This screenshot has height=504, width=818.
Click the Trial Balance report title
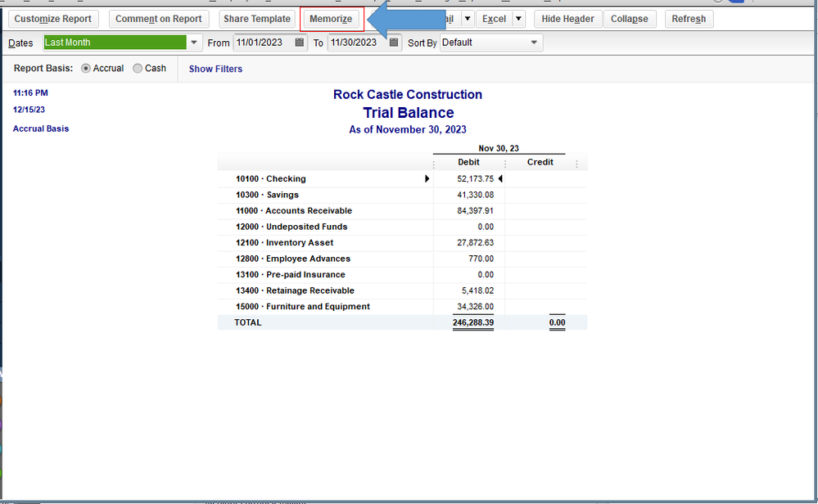tap(409, 113)
